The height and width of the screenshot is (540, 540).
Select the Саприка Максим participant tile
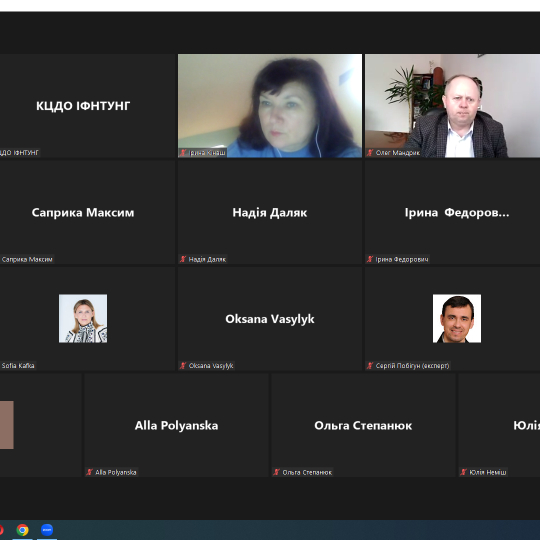point(87,212)
